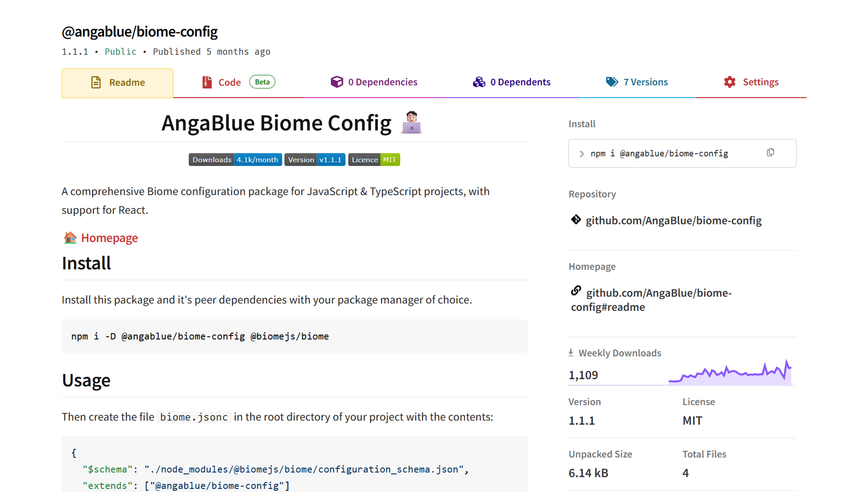Copy the npm install command to clipboard
The image size is (868, 492).
point(771,152)
